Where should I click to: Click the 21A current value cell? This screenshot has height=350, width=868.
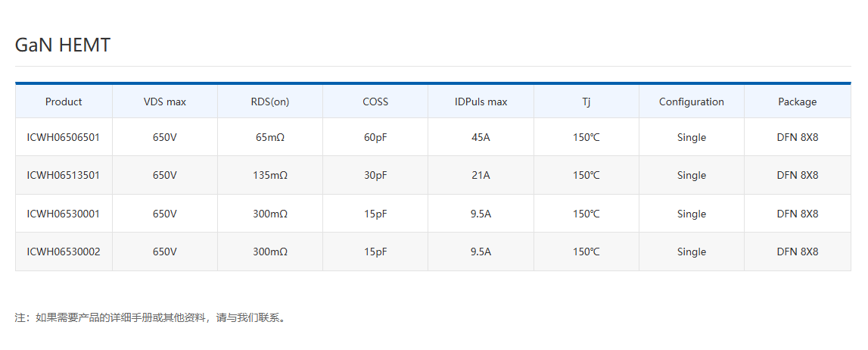point(481,175)
